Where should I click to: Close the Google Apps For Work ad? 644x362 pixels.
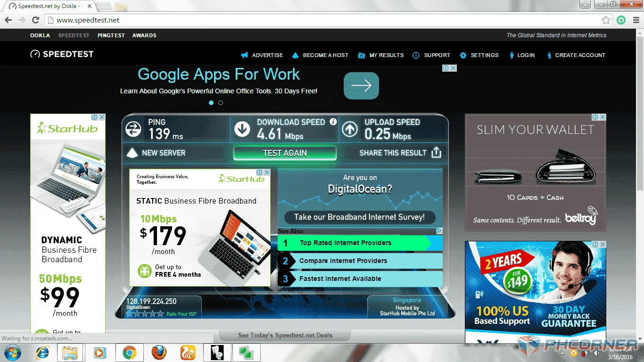coord(453,68)
